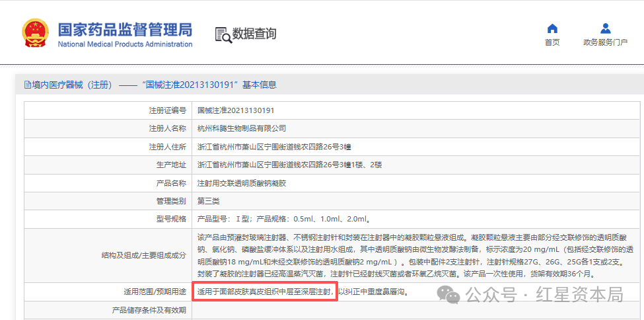This screenshot has height=320, width=644.
Task: Select the 数据查询 heading text
Action: coord(254,34)
